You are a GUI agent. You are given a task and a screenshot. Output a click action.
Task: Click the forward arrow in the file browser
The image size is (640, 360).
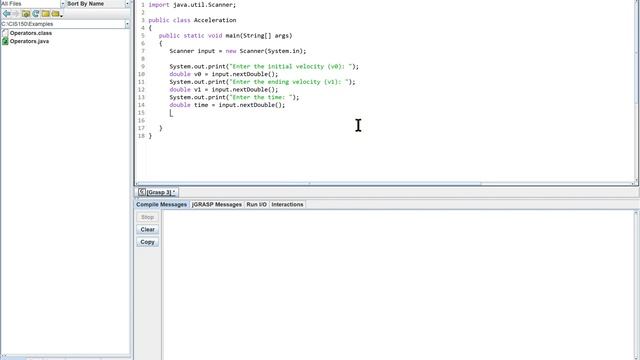click(x=16, y=14)
